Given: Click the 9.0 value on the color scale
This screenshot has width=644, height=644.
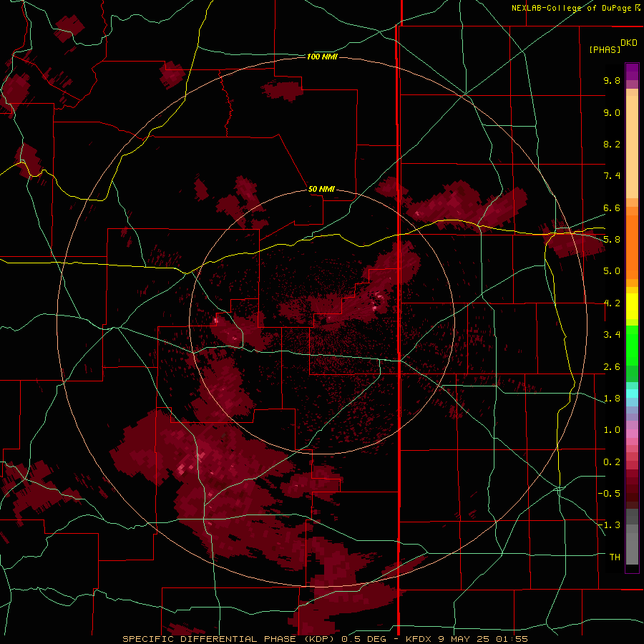Looking at the screenshot, I should [x=612, y=112].
